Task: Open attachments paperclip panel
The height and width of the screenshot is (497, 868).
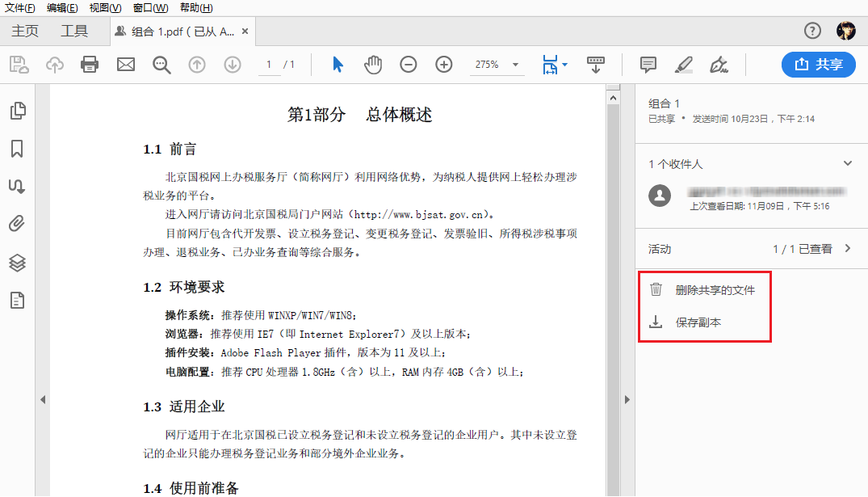Action: coord(17,224)
